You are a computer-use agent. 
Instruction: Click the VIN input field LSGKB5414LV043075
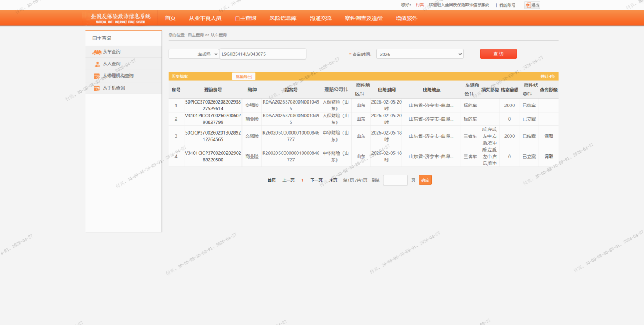click(x=263, y=54)
